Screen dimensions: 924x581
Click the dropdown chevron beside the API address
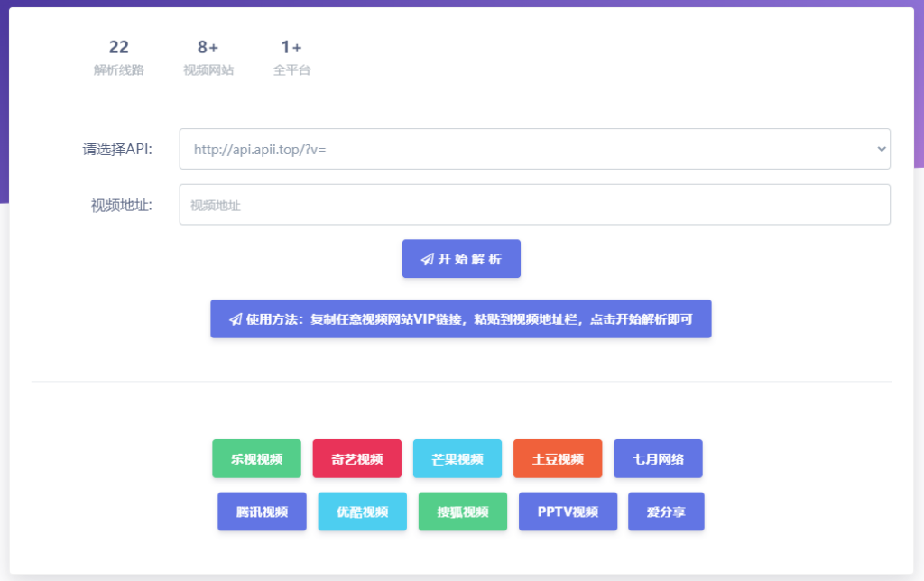tap(880, 149)
